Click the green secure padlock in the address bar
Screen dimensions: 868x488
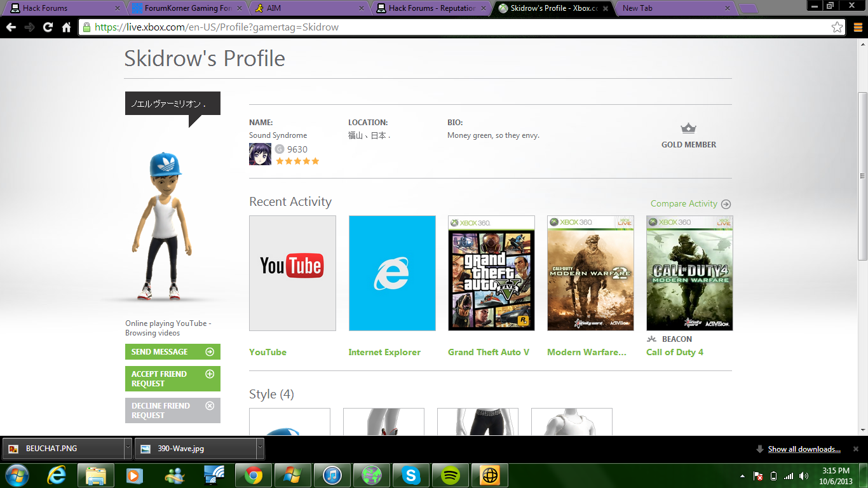tap(86, 27)
